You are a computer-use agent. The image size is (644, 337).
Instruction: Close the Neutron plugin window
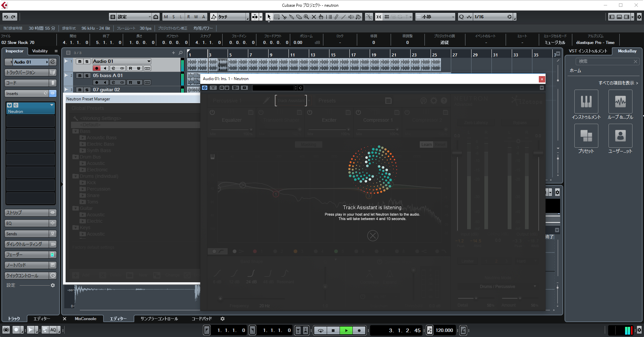click(x=542, y=79)
